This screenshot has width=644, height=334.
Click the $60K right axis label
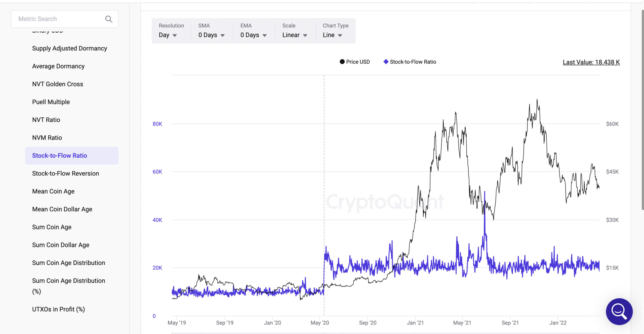tap(612, 124)
